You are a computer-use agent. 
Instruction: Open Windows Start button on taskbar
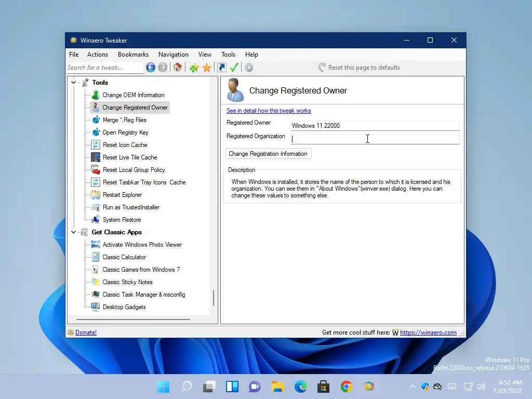pyautogui.click(x=164, y=387)
